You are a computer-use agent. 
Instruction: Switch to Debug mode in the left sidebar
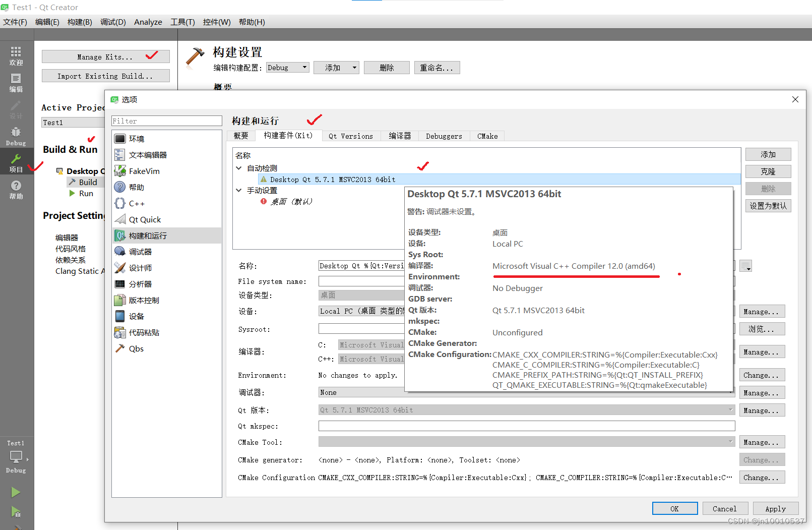pyautogui.click(x=16, y=135)
